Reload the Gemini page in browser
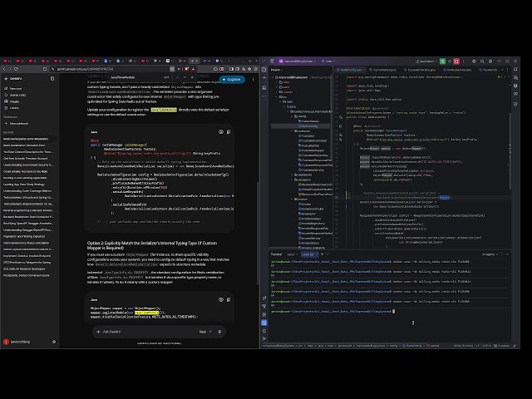The height and width of the screenshot is (399, 532). pyautogui.click(x=16, y=69)
